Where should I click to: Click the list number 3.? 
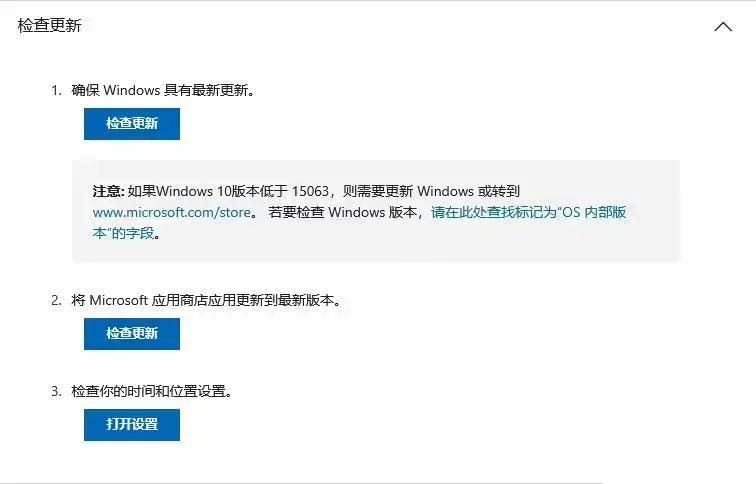[x=56, y=391]
